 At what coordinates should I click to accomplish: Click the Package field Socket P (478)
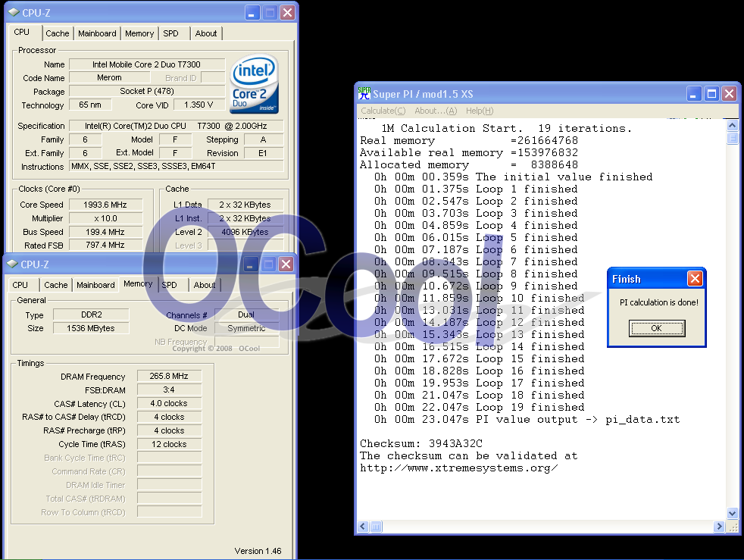[x=147, y=91]
